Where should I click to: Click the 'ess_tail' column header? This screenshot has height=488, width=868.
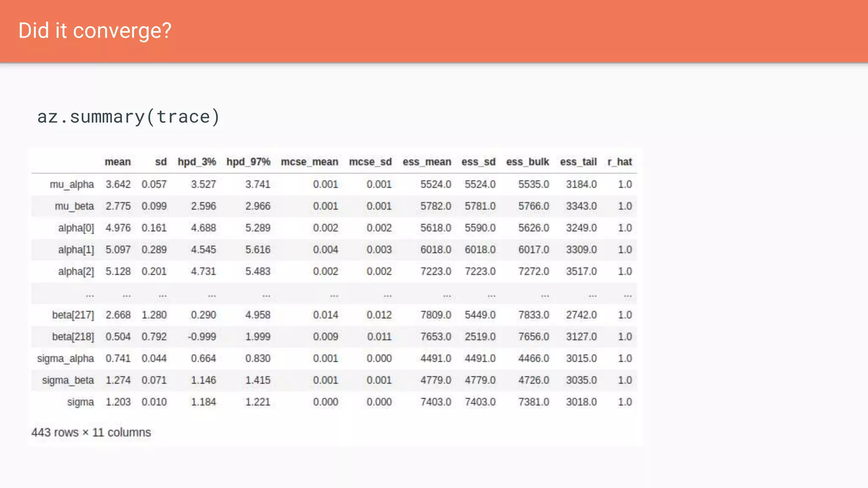coord(578,162)
